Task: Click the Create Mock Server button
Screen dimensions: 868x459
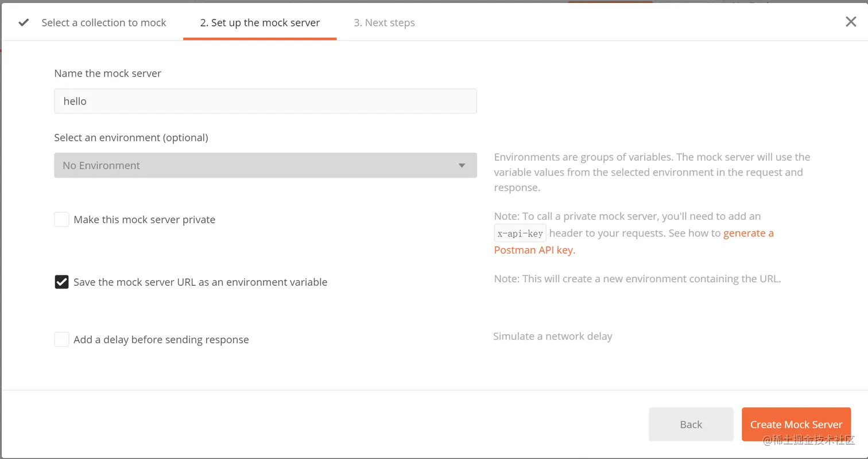Action: click(x=796, y=425)
